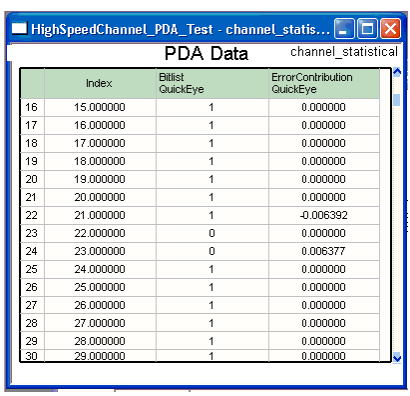410x396 pixels.
Task: Click the scrollbar down arrow
Action: (397, 358)
